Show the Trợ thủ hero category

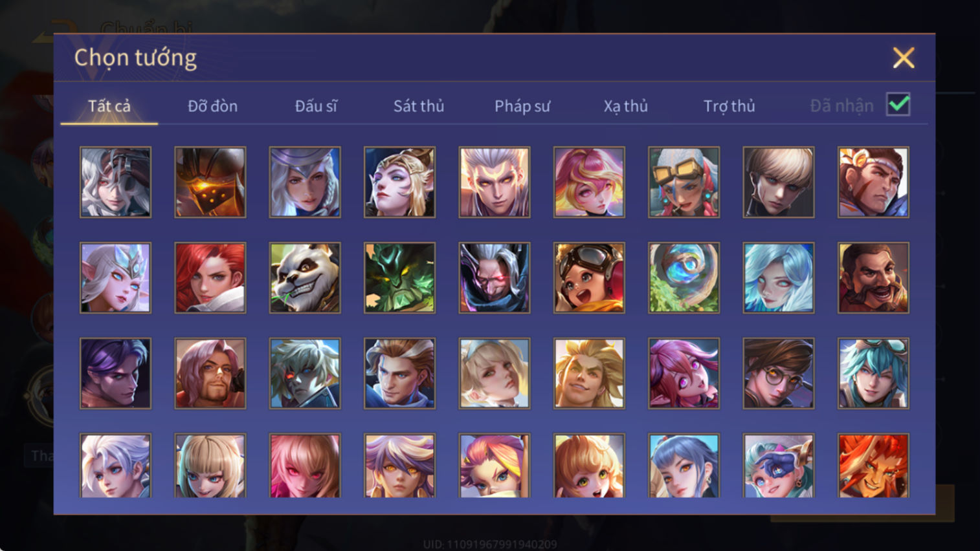[x=729, y=106]
